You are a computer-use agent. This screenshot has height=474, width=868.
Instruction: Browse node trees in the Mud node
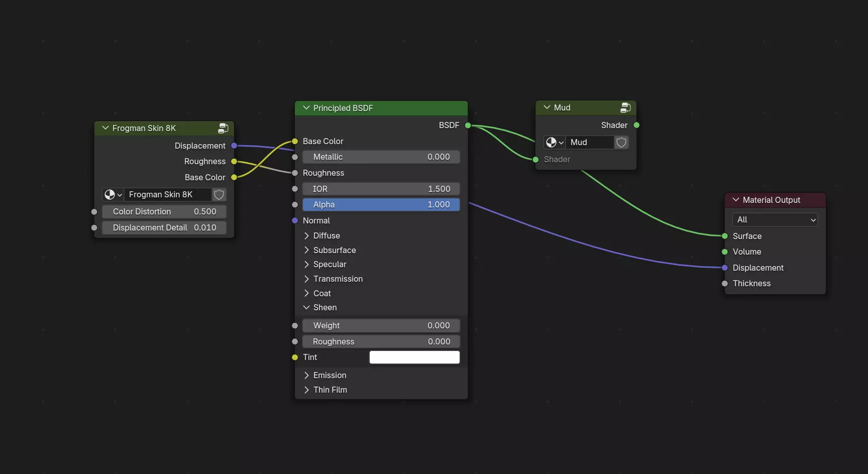coord(555,143)
